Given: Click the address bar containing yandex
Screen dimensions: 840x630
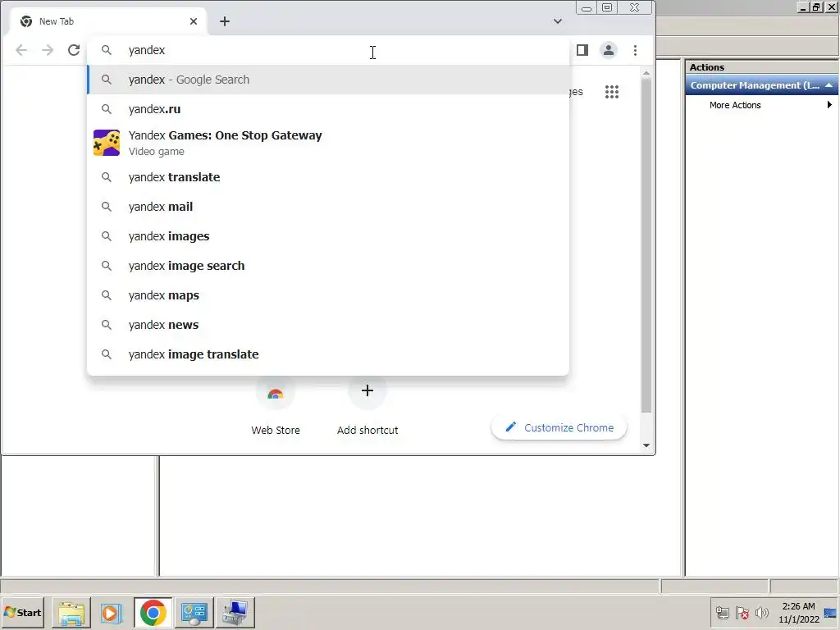Looking at the screenshot, I should [x=328, y=50].
